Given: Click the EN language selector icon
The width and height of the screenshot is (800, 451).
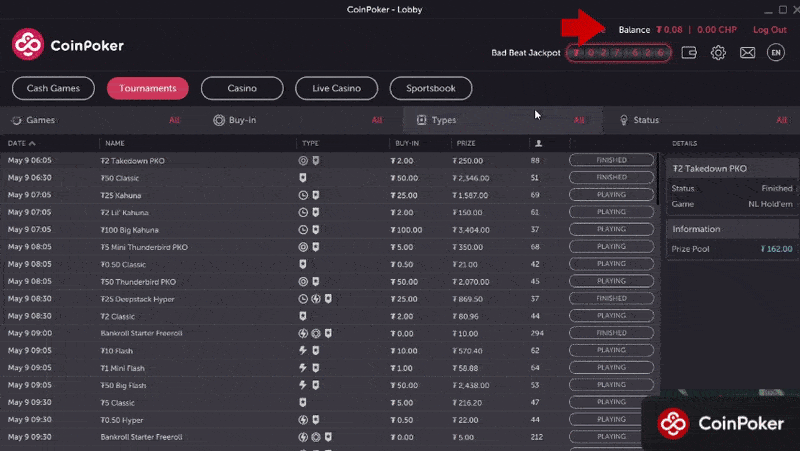Looking at the screenshot, I should pos(775,53).
